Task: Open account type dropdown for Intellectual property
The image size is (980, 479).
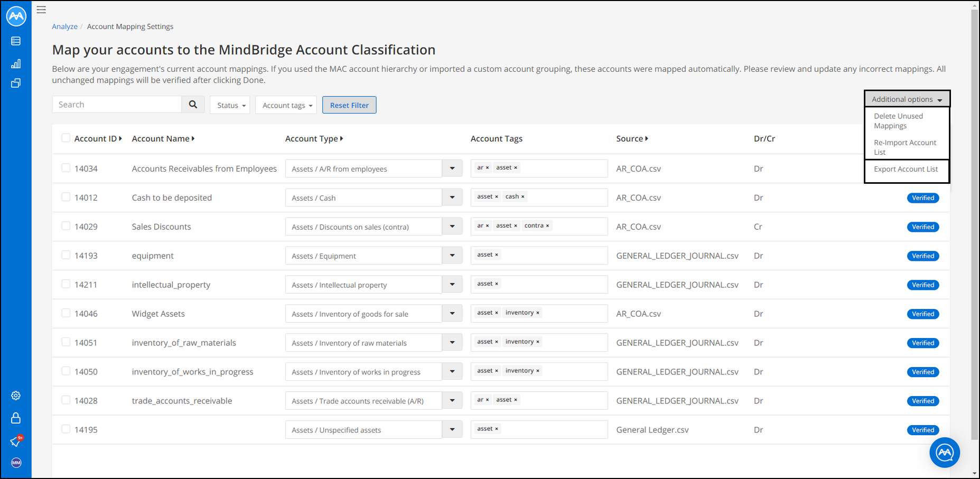Action: point(452,285)
